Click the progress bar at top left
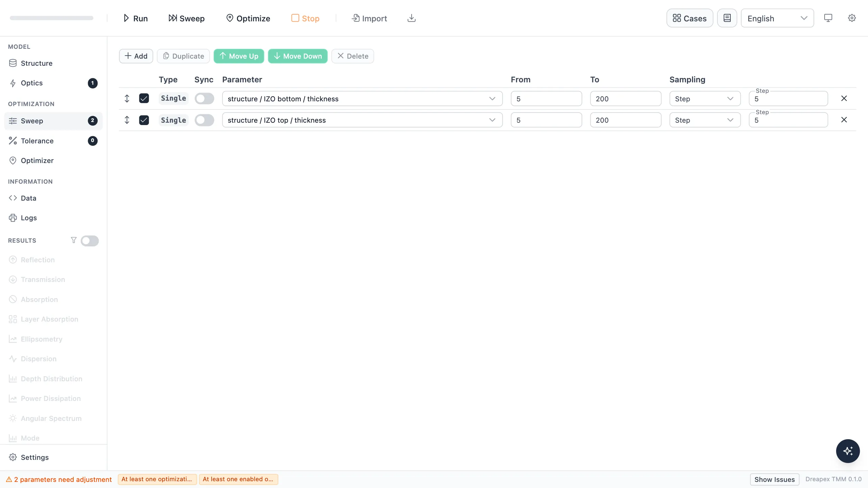 coord(52,18)
